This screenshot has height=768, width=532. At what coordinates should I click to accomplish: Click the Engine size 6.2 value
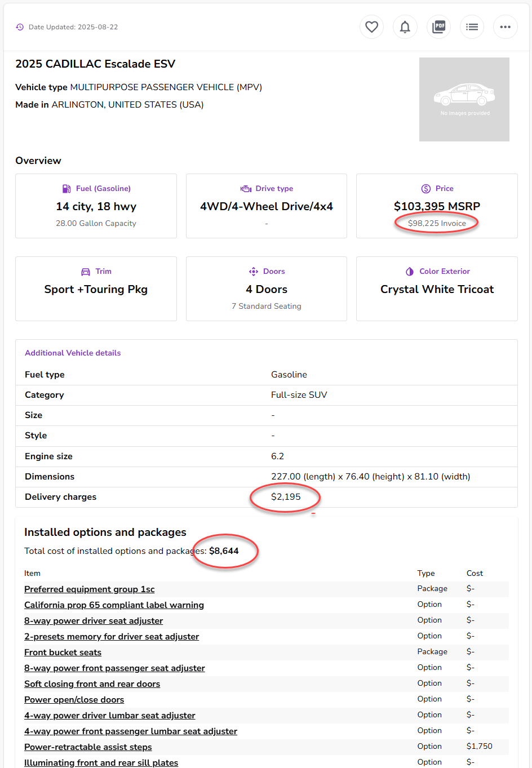(277, 456)
